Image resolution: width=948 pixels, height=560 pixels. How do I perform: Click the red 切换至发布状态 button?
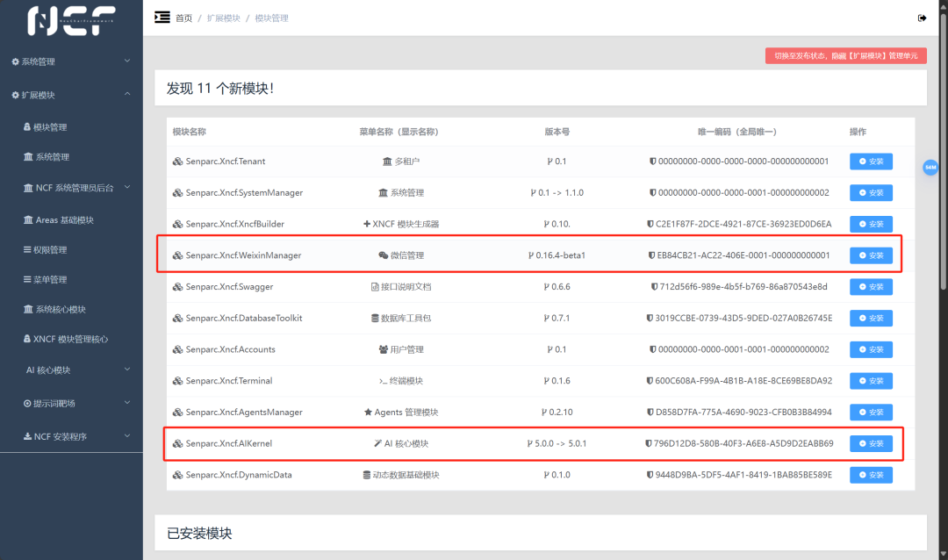point(846,55)
